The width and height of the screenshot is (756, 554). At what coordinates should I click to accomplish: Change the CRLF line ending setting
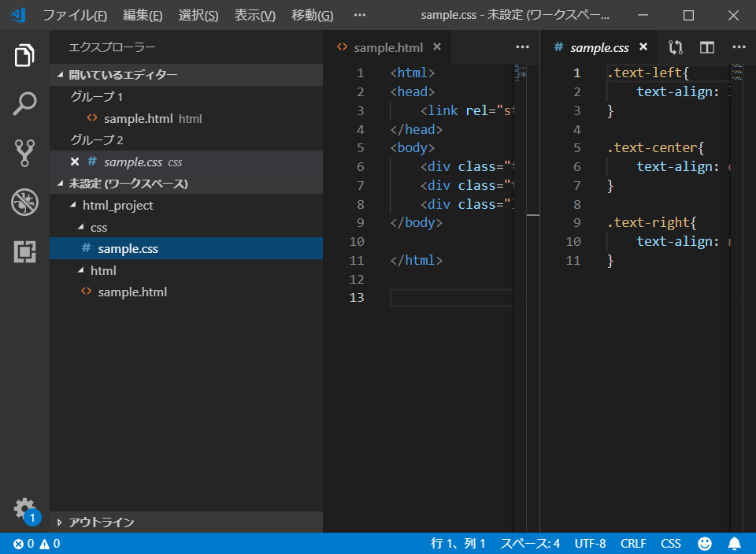(x=632, y=544)
